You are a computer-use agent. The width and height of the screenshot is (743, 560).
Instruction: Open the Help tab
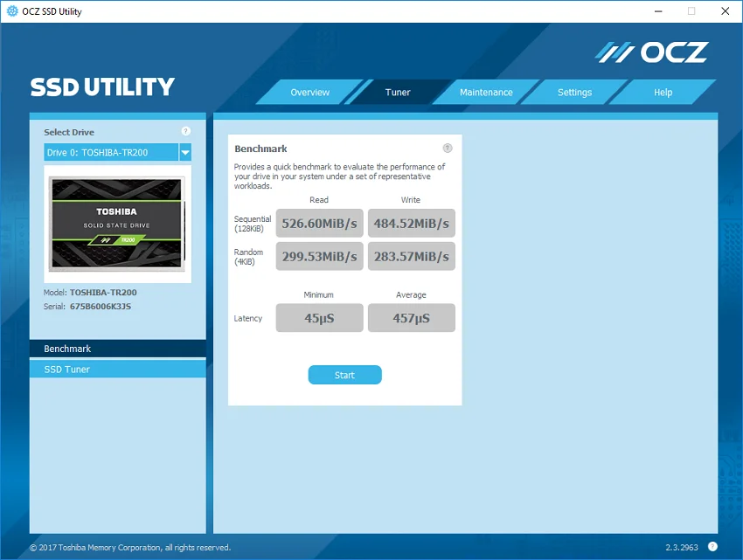pos(663,93)
